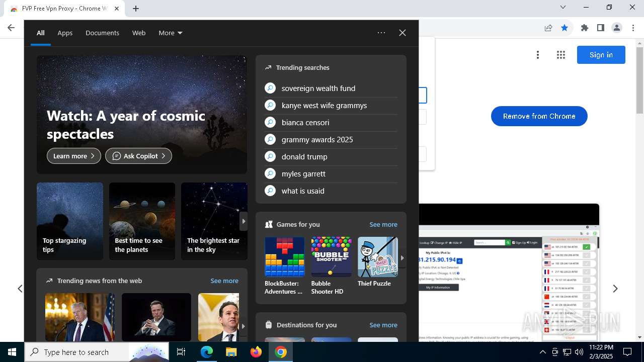Open The brightest star in sky card
The image size is (644, 362).
click(x=214, y=221)
